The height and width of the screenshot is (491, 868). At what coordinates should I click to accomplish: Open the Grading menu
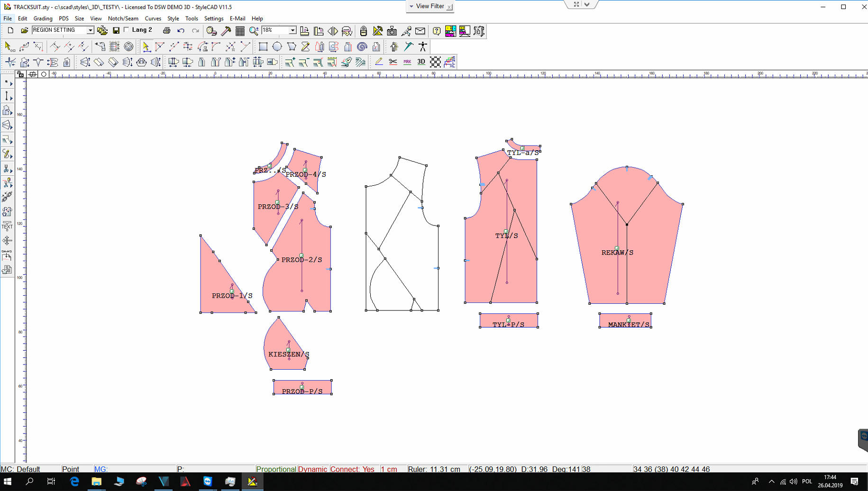click(43, 18)
